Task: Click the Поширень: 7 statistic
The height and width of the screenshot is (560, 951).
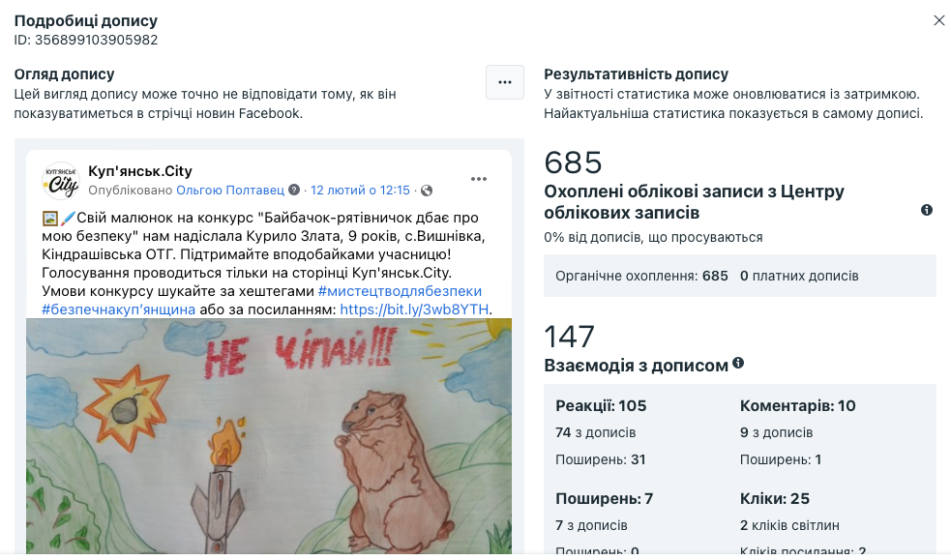Action: 604,498
